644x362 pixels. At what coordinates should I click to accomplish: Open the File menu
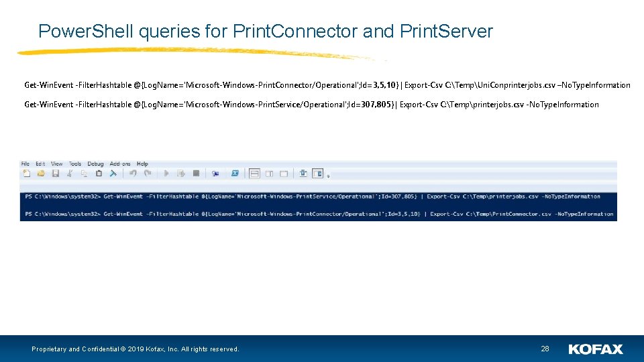pos(25,164)
